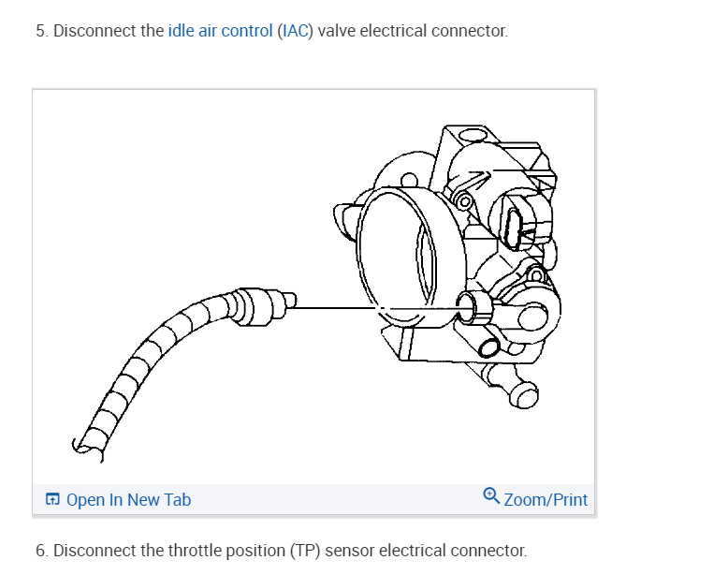Click the TP sensor connector in drawing

pos(516,228)
